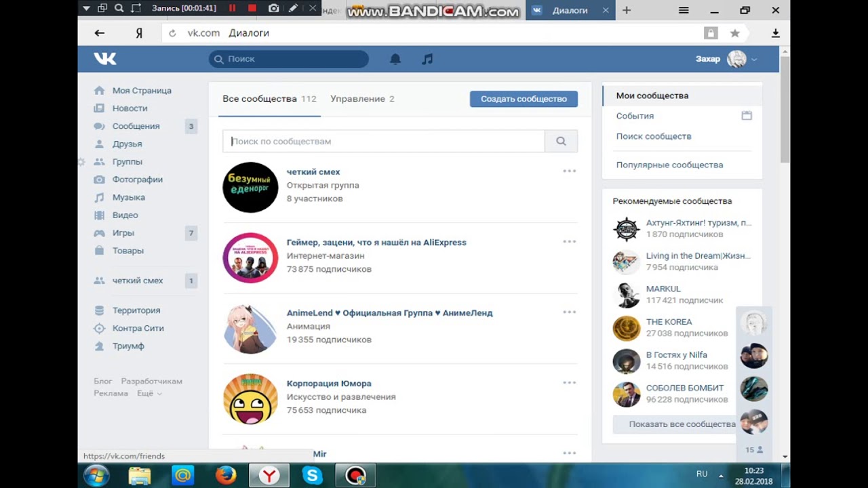The image size is (868, 488).
Task: Open the music note icon in header
Action: 427,59
